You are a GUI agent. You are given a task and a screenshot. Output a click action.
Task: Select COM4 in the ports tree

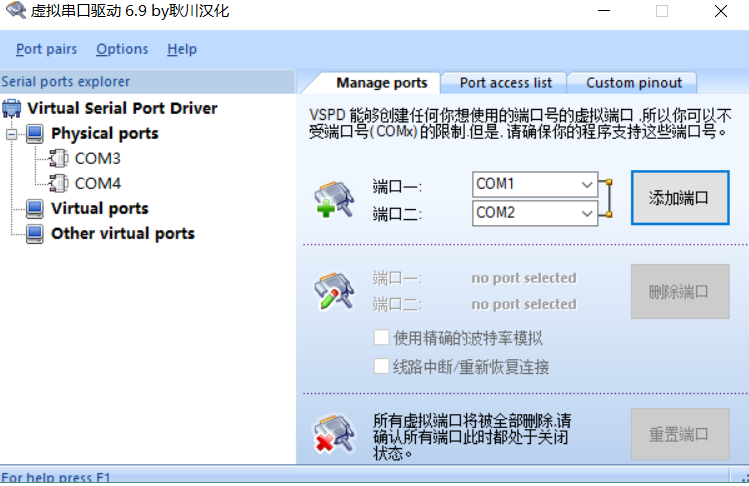coord(97,184)
